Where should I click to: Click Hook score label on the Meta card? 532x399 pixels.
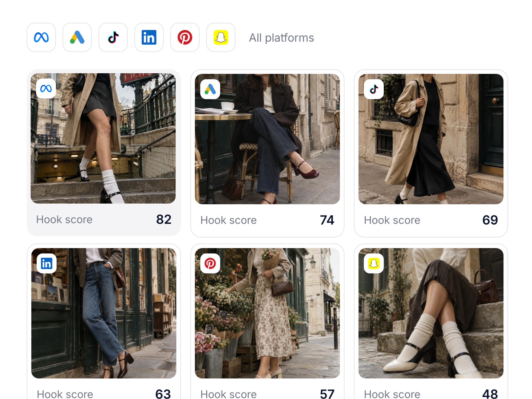click(64, 220)
